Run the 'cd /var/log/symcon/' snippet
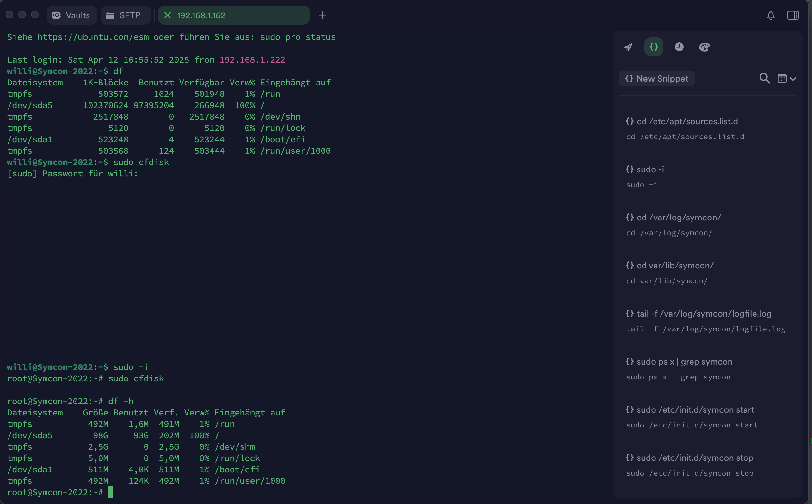The height and width of the screenshot is (504, 812). coord(707,225)
